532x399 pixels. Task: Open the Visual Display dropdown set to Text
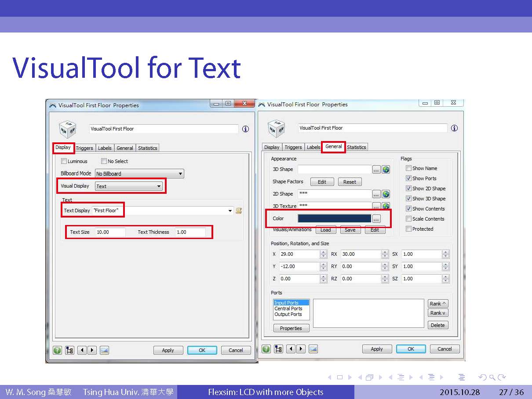(x=129, y=186)
